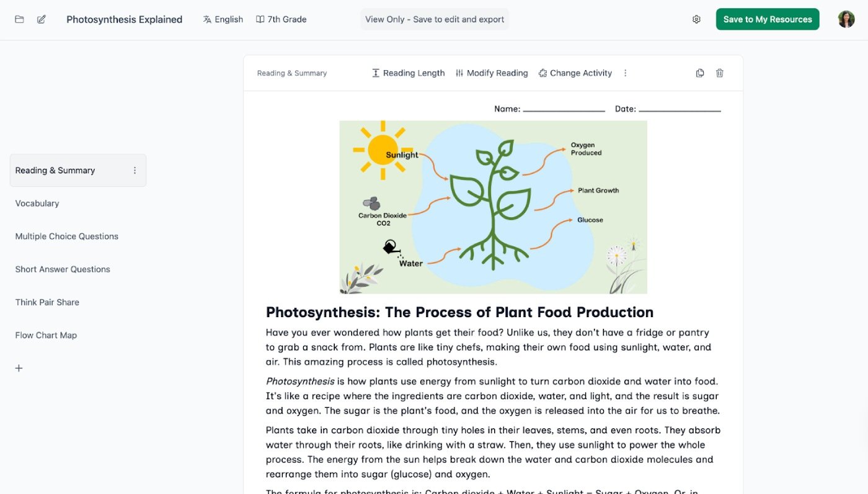Viewport: 868px width, 494px height.
Task: Delete the activity with trash icon
Action: 720,73
